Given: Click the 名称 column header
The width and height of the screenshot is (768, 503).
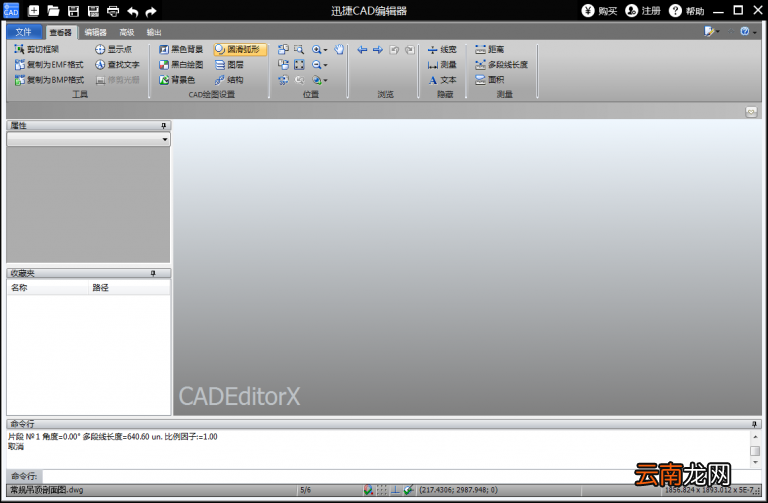Looking at the screenshot, I should [48, 287].
